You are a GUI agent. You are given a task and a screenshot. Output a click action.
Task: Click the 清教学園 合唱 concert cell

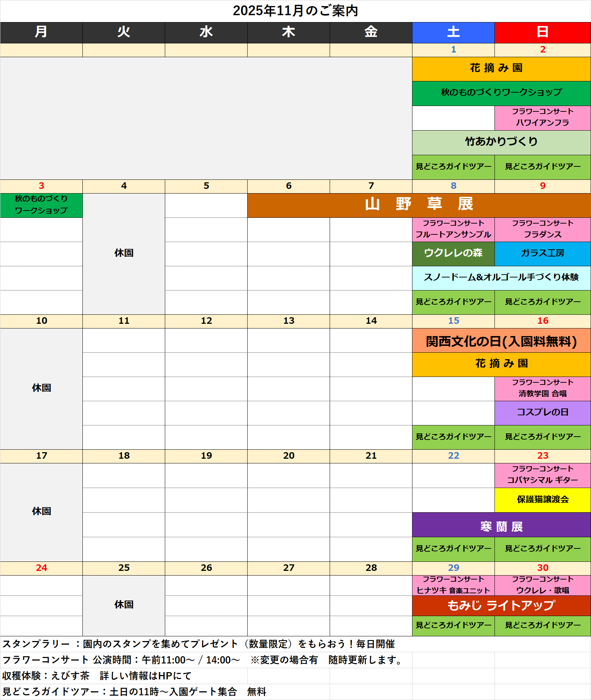[542, 388]
